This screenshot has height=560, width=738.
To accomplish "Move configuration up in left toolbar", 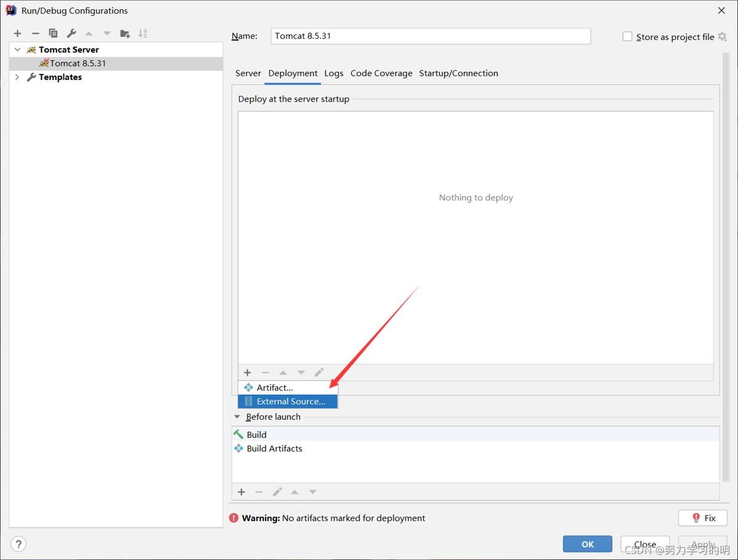I will (x=89, y=33).
